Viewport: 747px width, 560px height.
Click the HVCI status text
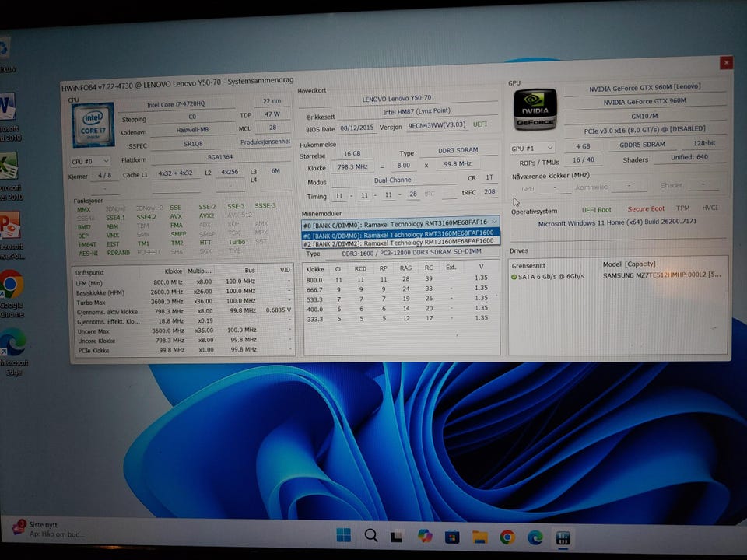tap(710, 208)
